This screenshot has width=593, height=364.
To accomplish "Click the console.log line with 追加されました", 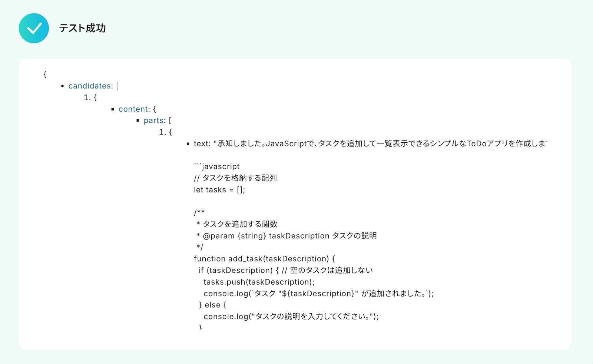I will 319,294.
